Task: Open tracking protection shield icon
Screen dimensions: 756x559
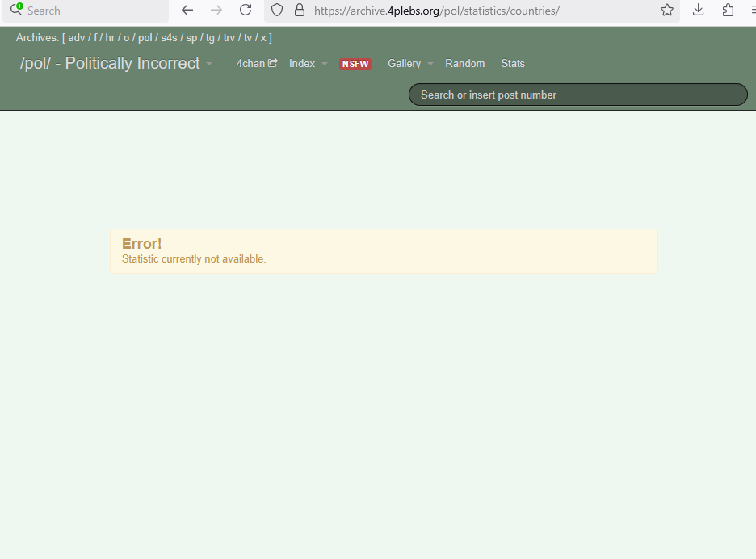Action: tap(277, 11)
